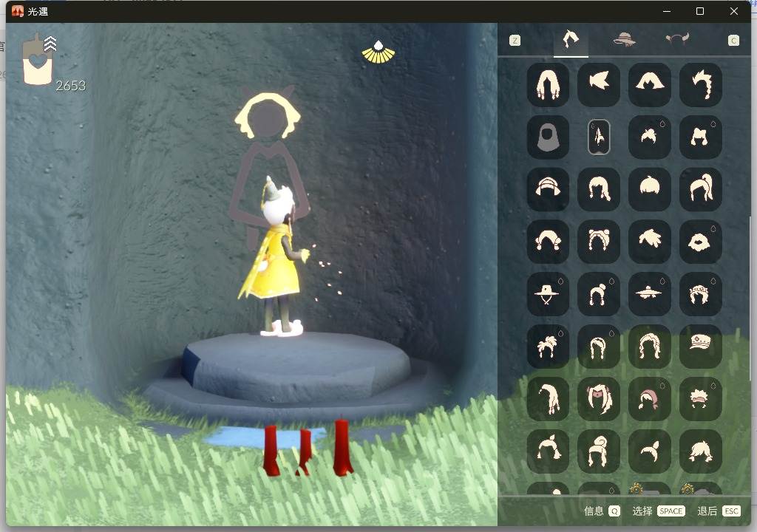Viewport: 757px width, 532px height.
Task: Select the flat saucer-shaped hat
Action: coord(650,294)
